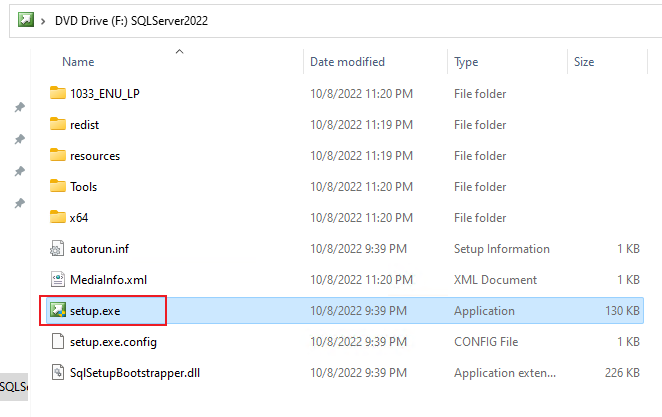Select MediaInfo.xml file name

point(109,280)
